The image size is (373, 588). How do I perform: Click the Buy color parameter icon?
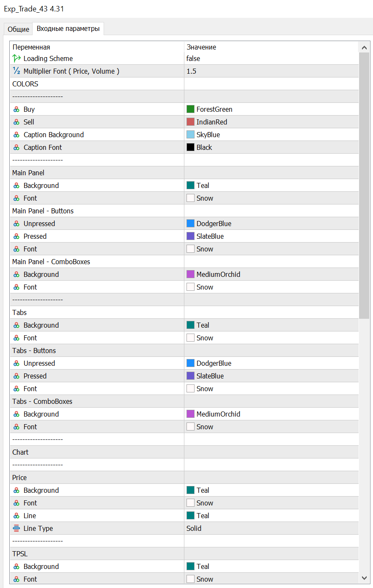tap(16, 109)
